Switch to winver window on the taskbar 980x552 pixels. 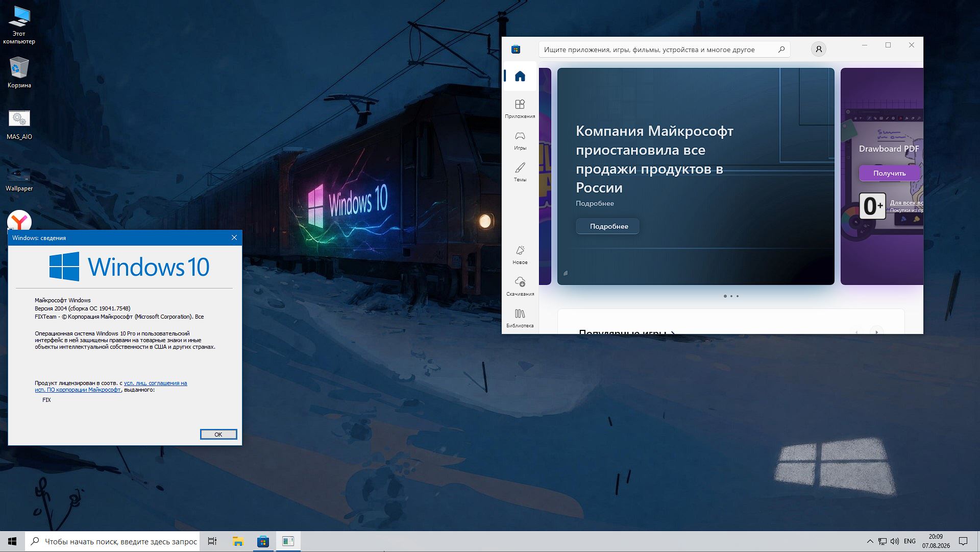tap(288, 541)
